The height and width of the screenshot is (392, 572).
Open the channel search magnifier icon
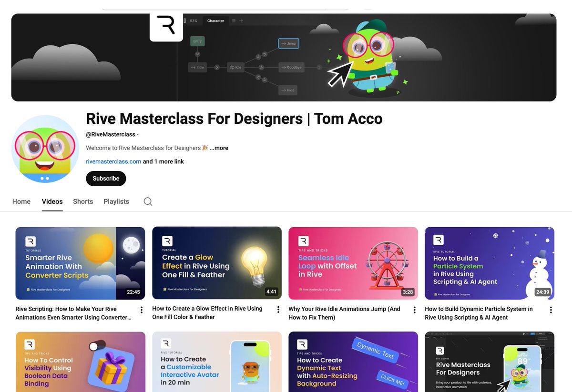[148, 201]
